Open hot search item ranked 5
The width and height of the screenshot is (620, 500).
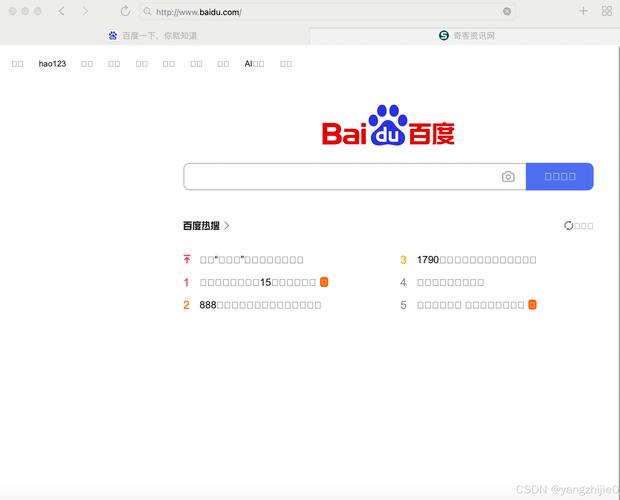pyautogui.click(x=471, y=305)
